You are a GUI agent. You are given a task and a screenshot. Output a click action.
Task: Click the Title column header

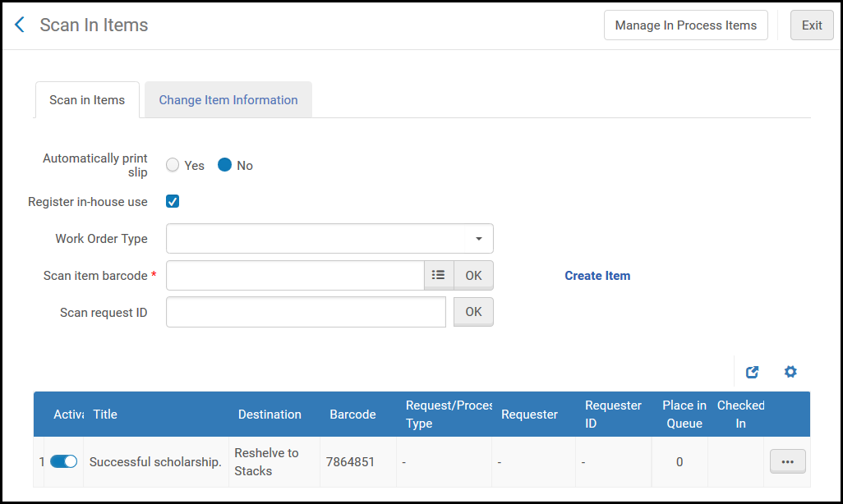click(x=106, y=415)
